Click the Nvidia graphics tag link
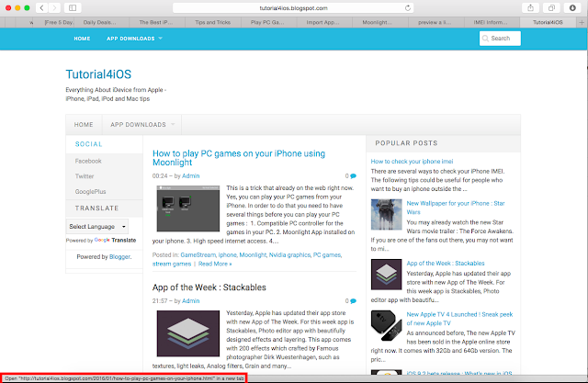 pyautogui.click(x=289, y=254)
